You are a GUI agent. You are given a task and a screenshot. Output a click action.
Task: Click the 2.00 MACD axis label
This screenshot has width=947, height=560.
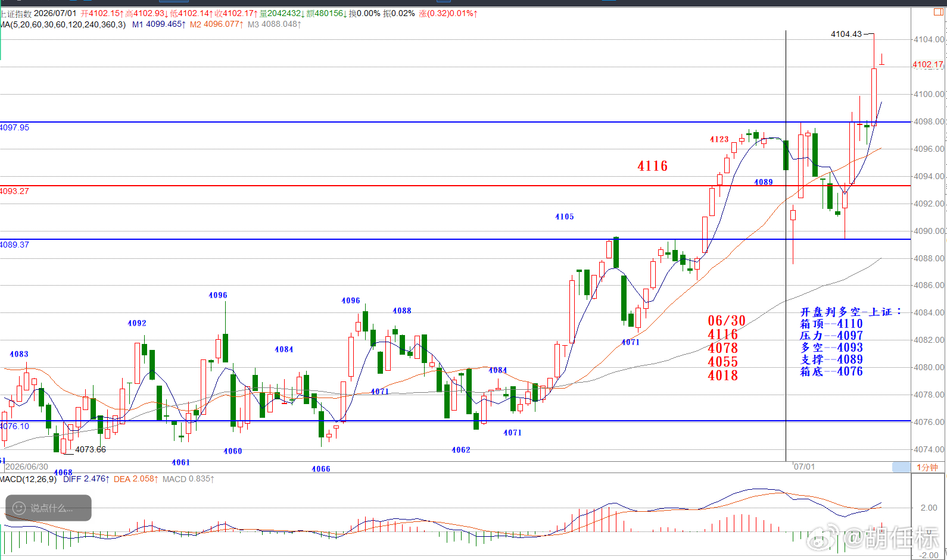point(929,508)
